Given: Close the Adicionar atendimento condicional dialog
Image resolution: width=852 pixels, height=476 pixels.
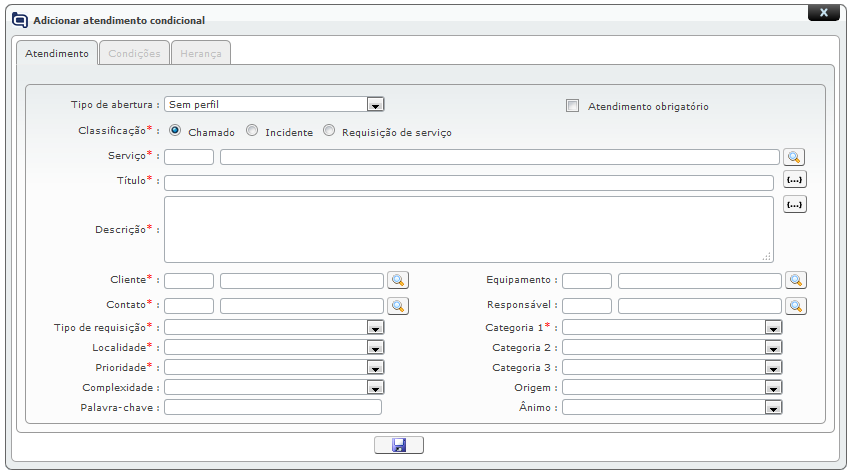Looking at the screenshot, I should (x=822, y=13).
